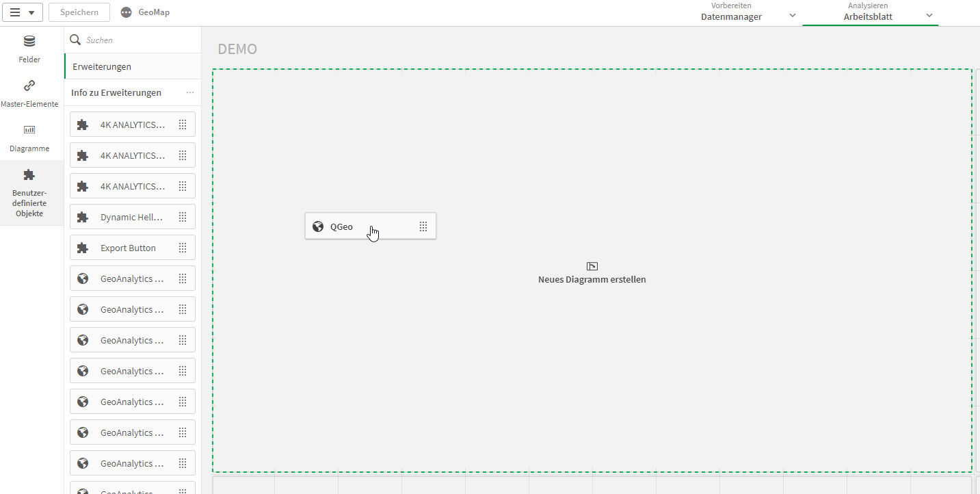The height and width of the screenshot is (494, 980).
Task: Click the puzzle icon beside Export Button
Action: click(83, 248)
